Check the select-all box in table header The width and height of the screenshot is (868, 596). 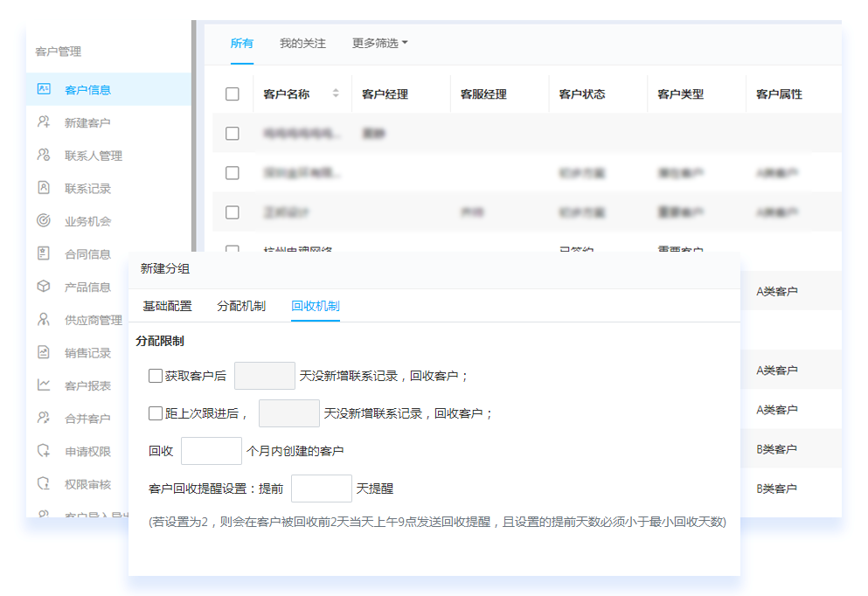(x=233, y=94)
